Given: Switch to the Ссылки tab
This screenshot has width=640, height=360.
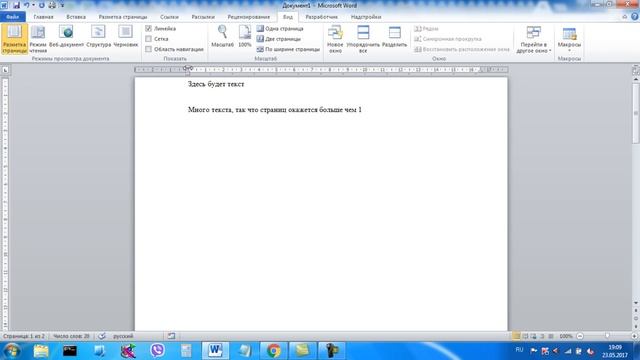Looking at the screenshot, I should pos(169,17).
